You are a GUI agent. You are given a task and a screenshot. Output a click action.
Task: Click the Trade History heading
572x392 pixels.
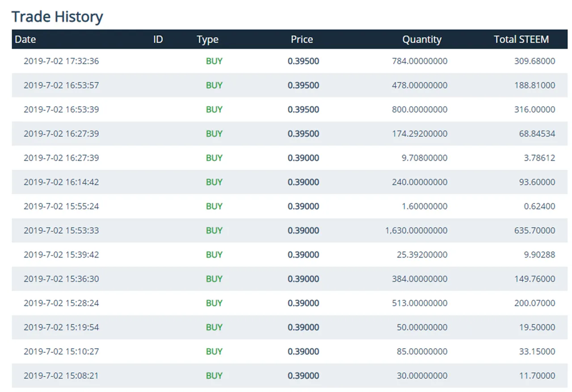coord(57,17)
